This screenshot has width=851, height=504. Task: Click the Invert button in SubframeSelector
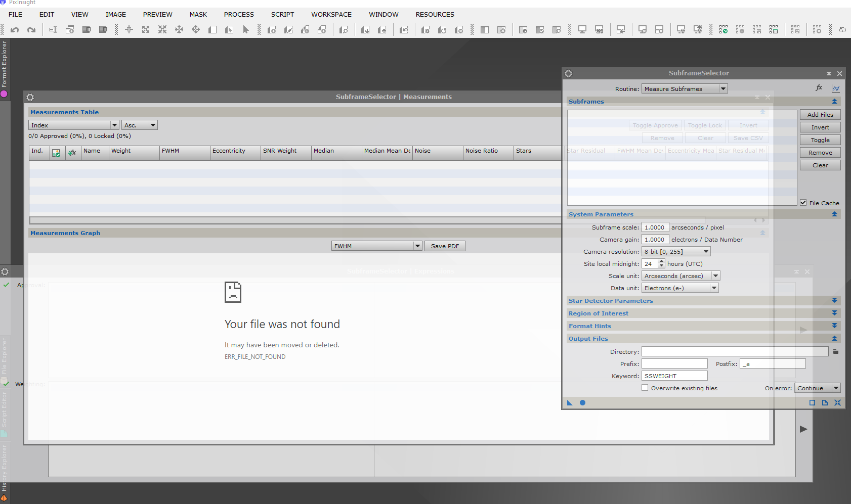coord(820,127)
